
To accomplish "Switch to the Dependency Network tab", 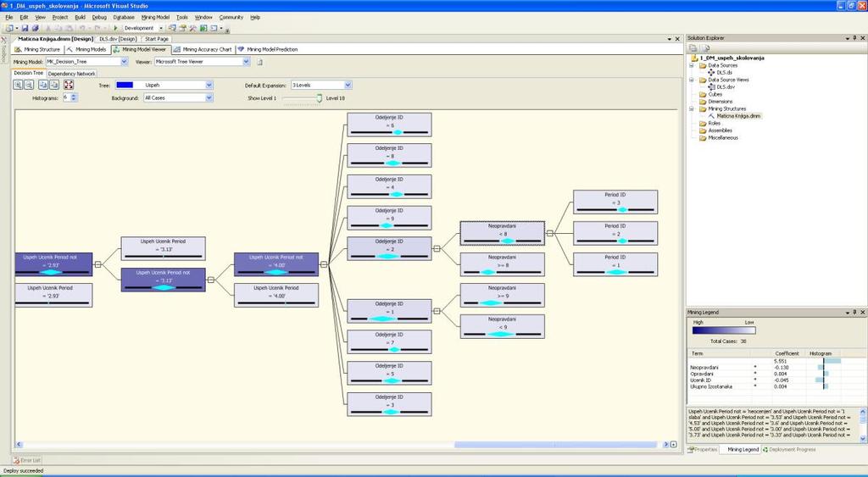I will click(71, 74).
